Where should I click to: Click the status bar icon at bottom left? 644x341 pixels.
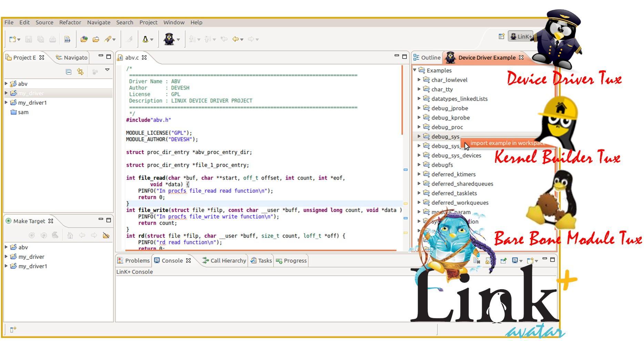pos(13,330)
